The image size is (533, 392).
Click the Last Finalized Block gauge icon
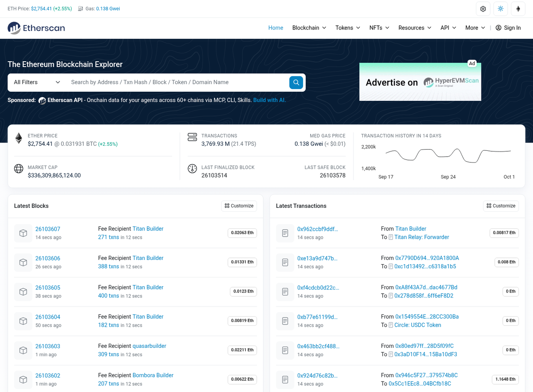point(192,169)
